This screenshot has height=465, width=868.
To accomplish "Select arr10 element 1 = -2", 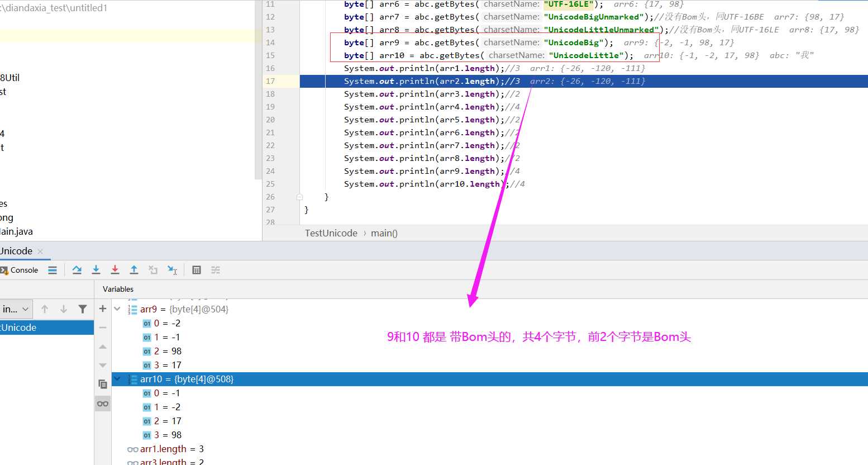I will pos(167,407).
